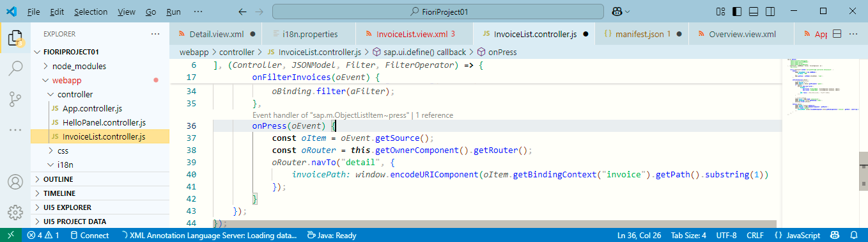Open the Go menu
This screenshot has width=868, height=242.
[x=151, y=12]
